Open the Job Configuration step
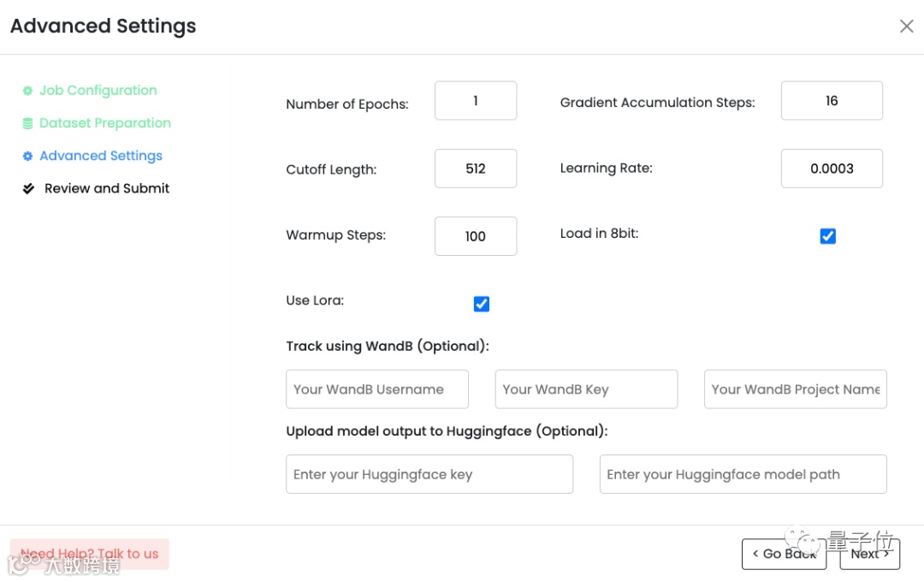The image size is (924, 582). pos(98,91)
